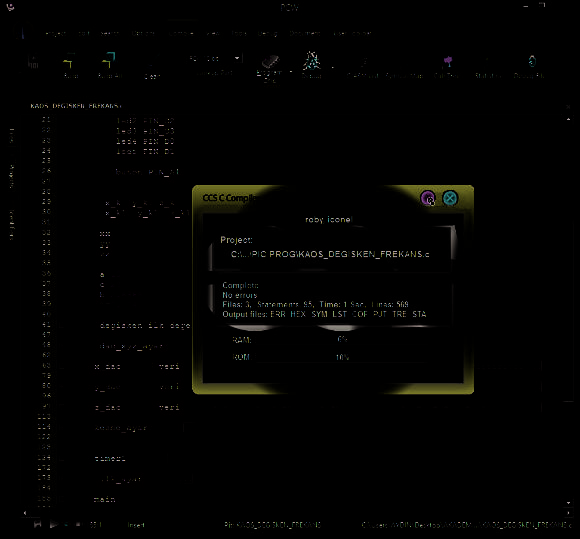Click 'Pjt: KAOS_DEGISKEN_FREKANS' in status bar

(272, 525)
